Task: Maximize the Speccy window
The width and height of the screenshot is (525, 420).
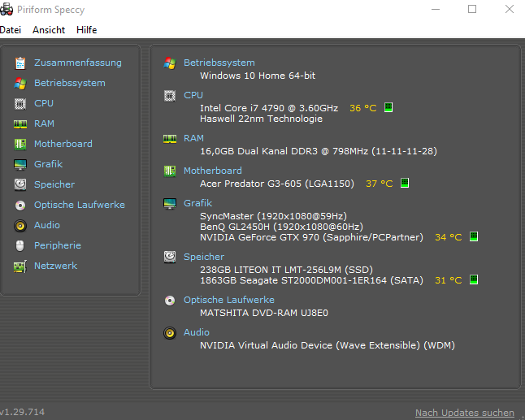Action: pos(472,9)
